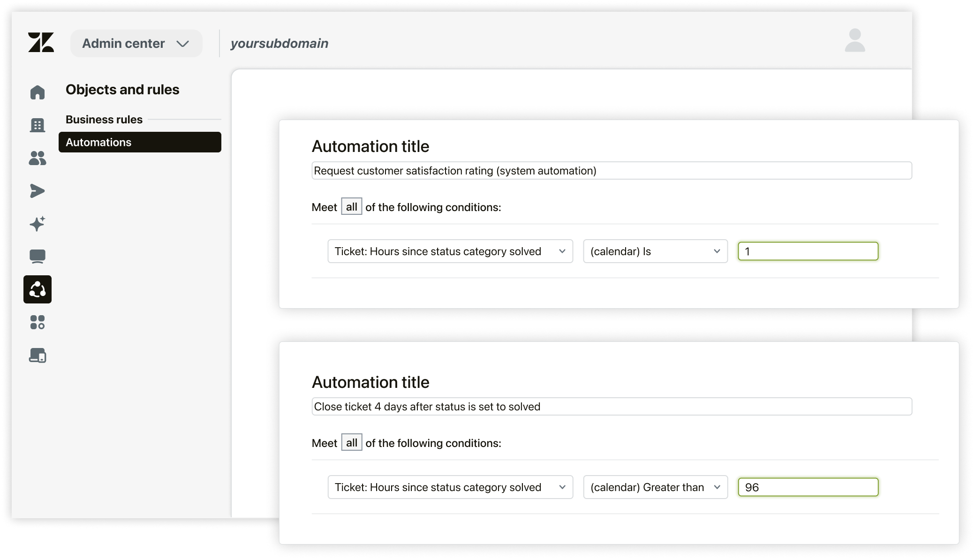Click the Channels send-arrow icon
975x560 pixels.
(x=38, y=191)
